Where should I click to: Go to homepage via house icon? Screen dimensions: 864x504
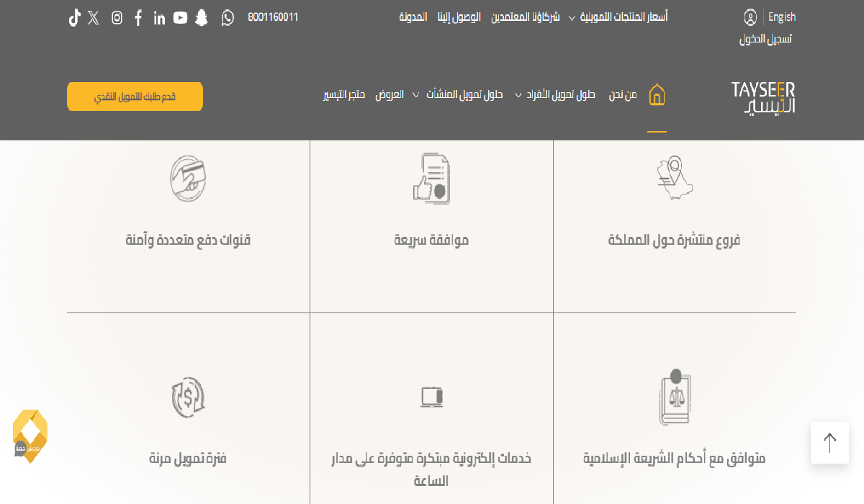point(657,95)
